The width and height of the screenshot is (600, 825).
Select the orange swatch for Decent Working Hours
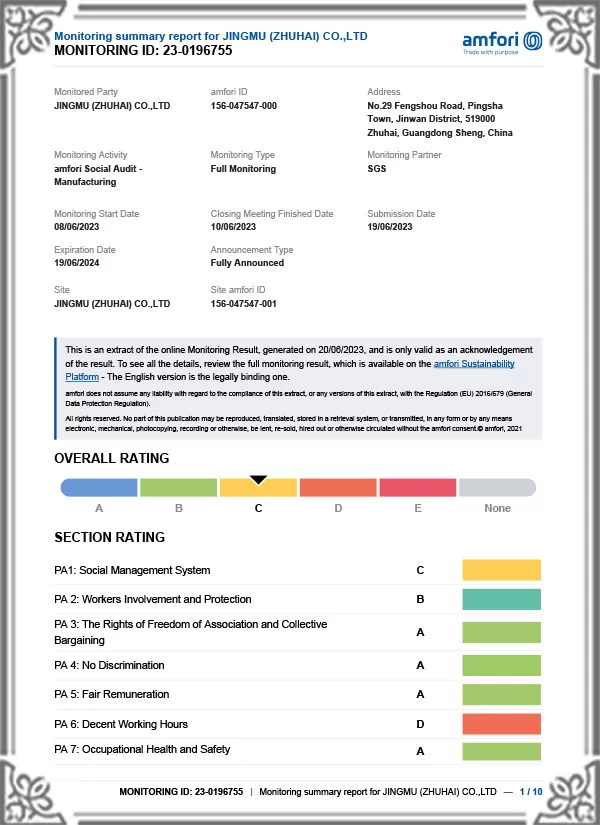[x=501, y=724]
